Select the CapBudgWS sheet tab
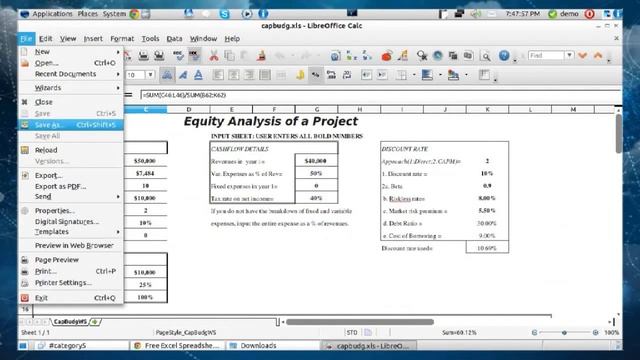This screenshot has height=360, width=640. (x=70, y=322)
